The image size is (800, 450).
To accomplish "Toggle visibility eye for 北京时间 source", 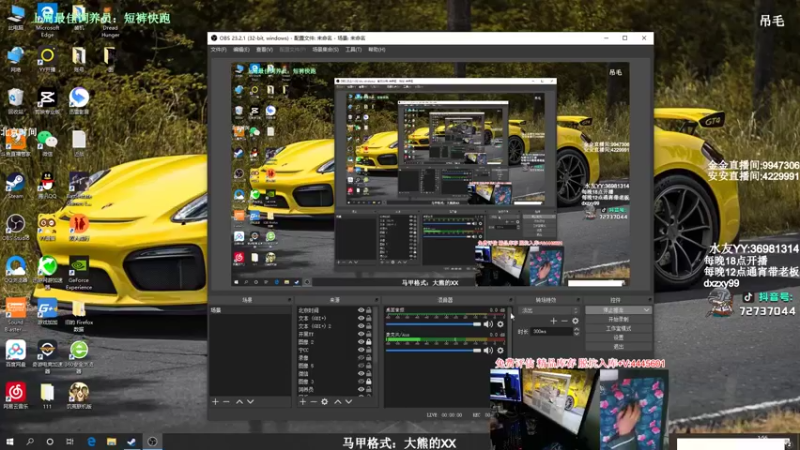I will pyautogui.click(x=360, y=310).
